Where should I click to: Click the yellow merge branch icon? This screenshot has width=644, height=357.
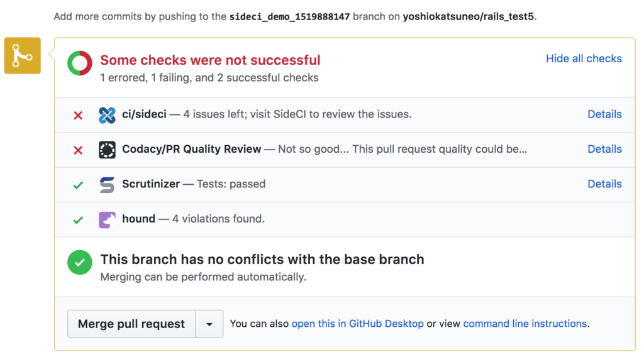click(x=23, y=56)
